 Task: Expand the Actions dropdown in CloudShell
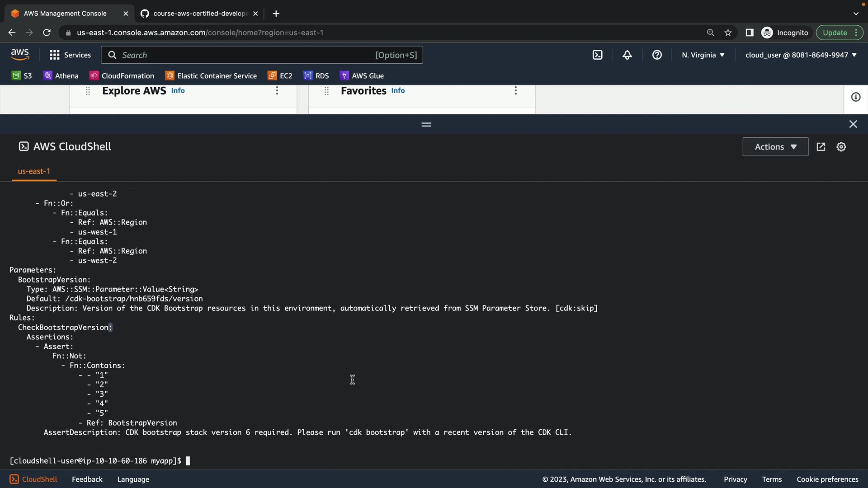point(775,147)
